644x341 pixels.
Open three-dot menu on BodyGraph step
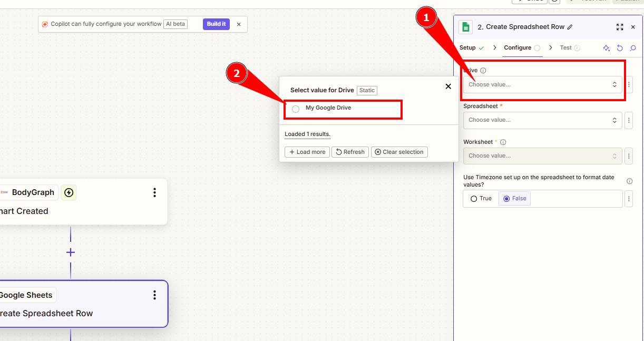[x=154, y=192]
